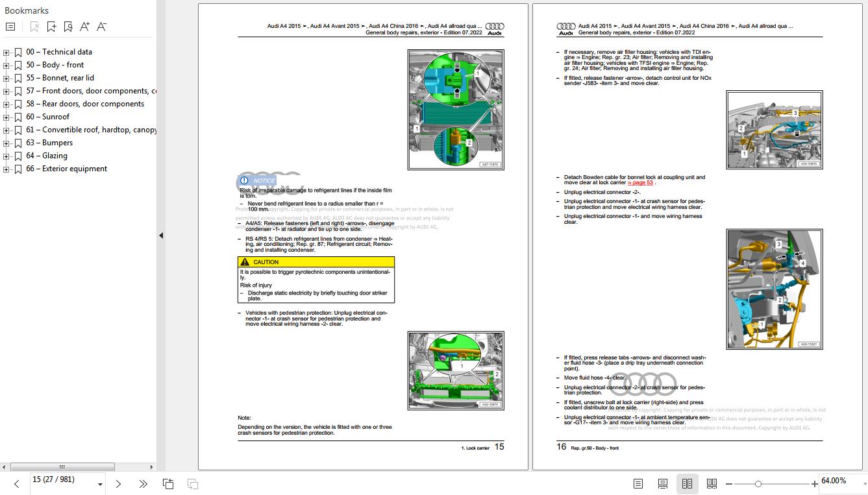Click the find current bookmark icon
Viewport: 868px width, 495px height.
coord(68,27)
